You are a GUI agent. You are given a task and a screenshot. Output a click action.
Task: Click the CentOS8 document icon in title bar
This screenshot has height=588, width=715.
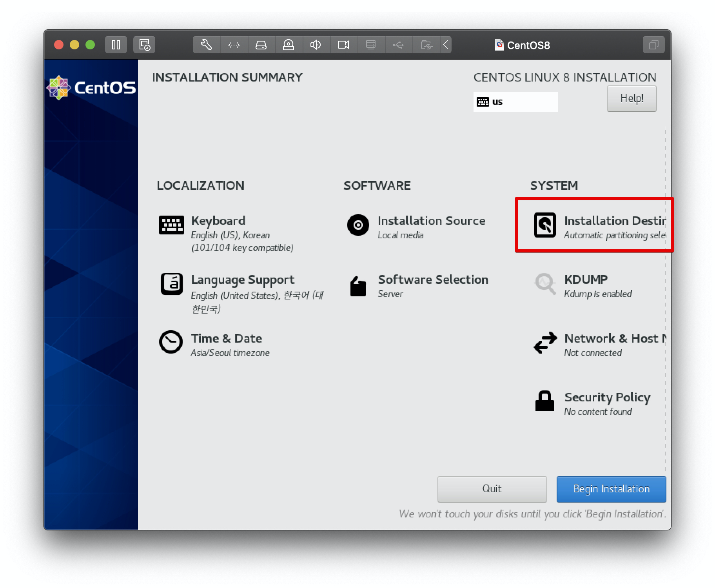(499, 45)
